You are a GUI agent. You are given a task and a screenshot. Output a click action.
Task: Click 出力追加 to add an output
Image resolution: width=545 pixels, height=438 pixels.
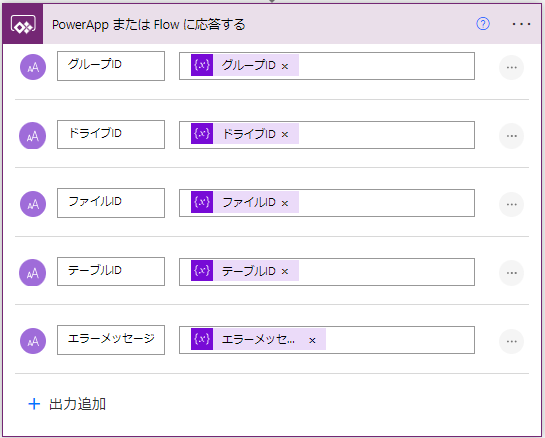67,404
